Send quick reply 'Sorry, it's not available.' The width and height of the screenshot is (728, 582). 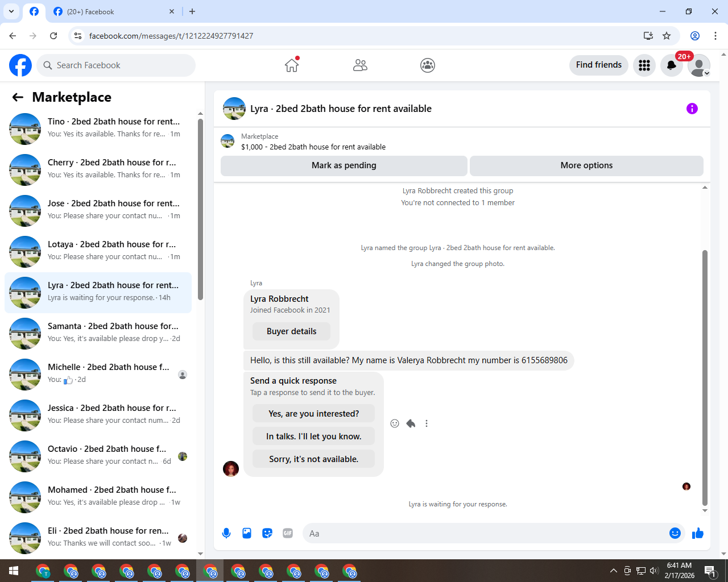314,459
